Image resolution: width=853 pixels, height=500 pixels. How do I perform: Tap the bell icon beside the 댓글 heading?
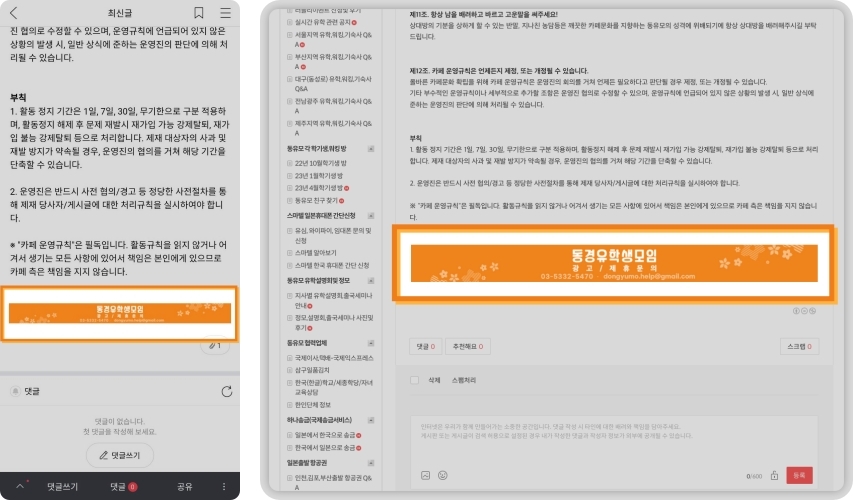(x=15, y=391)
